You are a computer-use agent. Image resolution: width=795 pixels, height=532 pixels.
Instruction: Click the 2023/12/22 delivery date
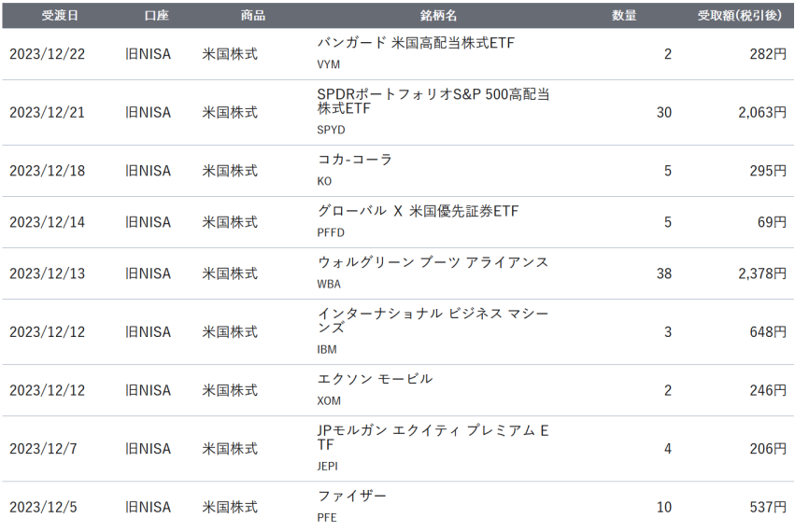[47, 54]
